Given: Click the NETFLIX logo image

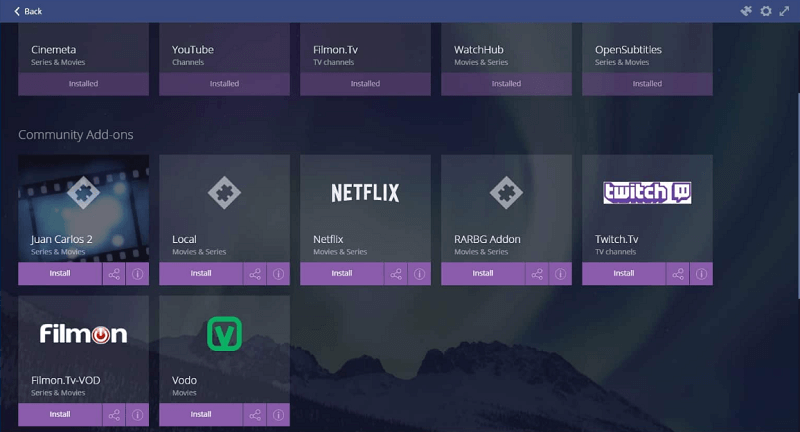Looking at the screenshot, I should coord(365,193).
